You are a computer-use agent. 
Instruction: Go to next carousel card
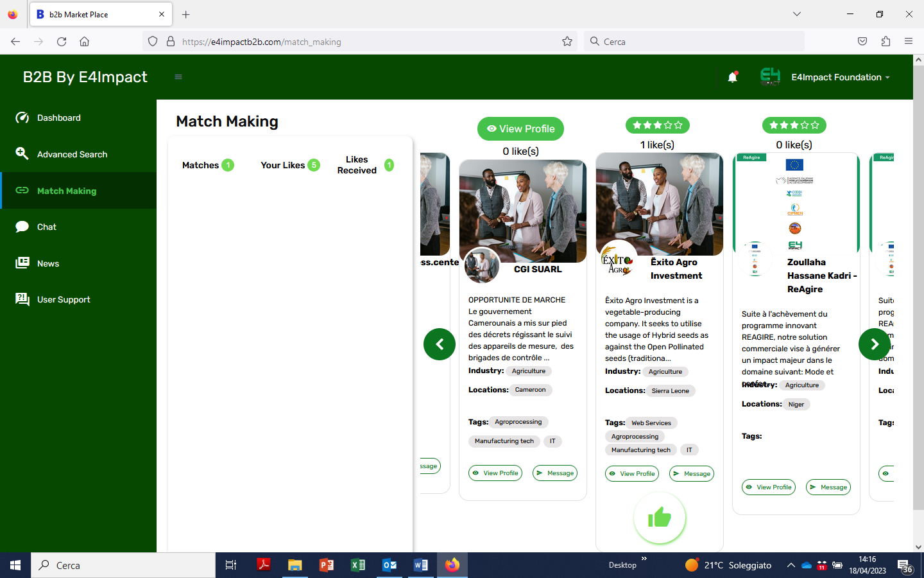(875, 344)
